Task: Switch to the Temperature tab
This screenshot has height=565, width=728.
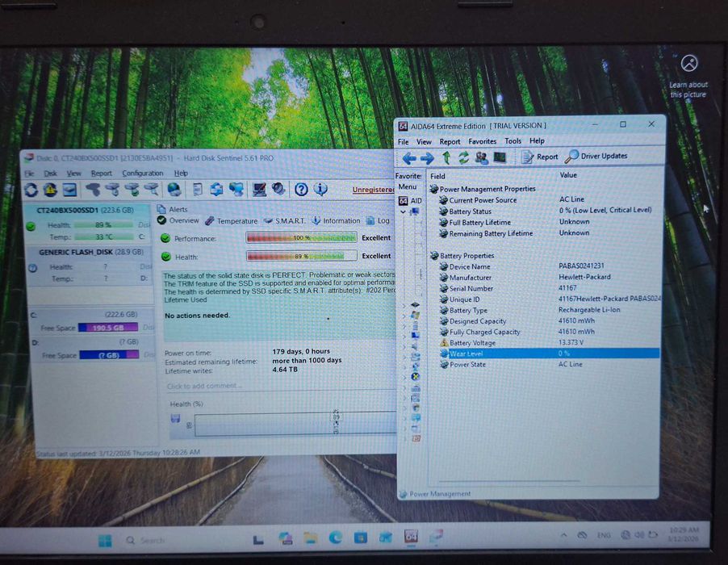Action: pos(231,221)
